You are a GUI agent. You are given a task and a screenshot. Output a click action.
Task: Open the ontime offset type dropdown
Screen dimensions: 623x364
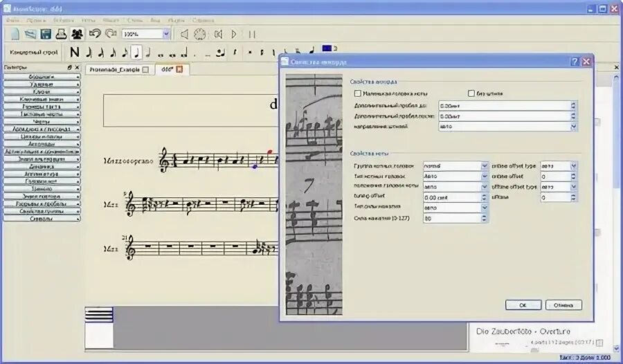click(559, 165)
